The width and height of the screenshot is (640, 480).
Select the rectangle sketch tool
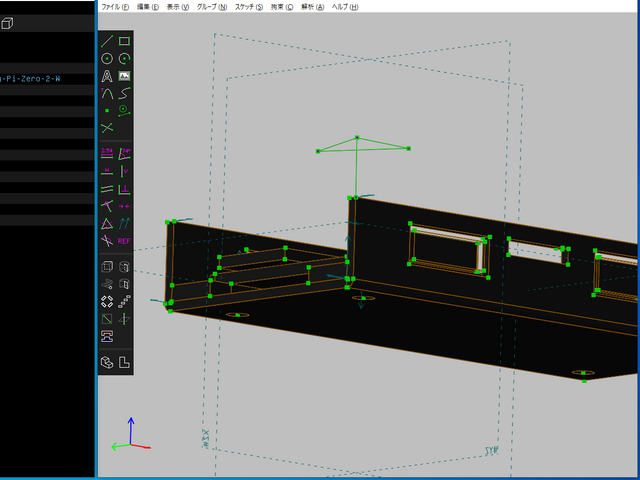124,41
